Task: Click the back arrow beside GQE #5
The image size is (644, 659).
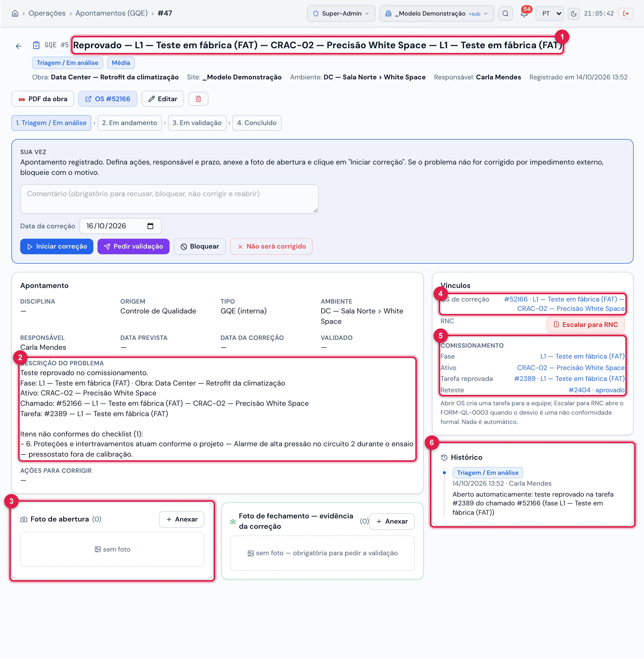Action: point(19,46)
